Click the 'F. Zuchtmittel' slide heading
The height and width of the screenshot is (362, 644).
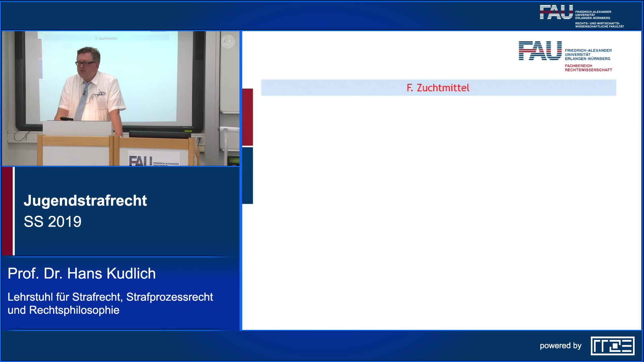[x=438, y=88]
